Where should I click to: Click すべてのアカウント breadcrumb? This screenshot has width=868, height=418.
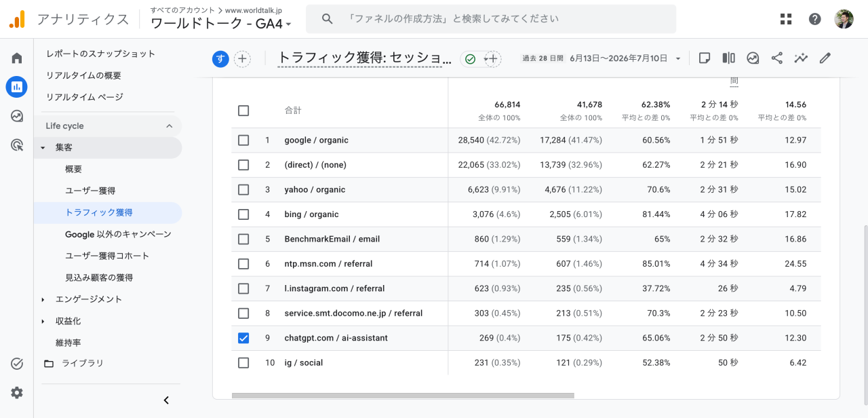coord(183,10)
